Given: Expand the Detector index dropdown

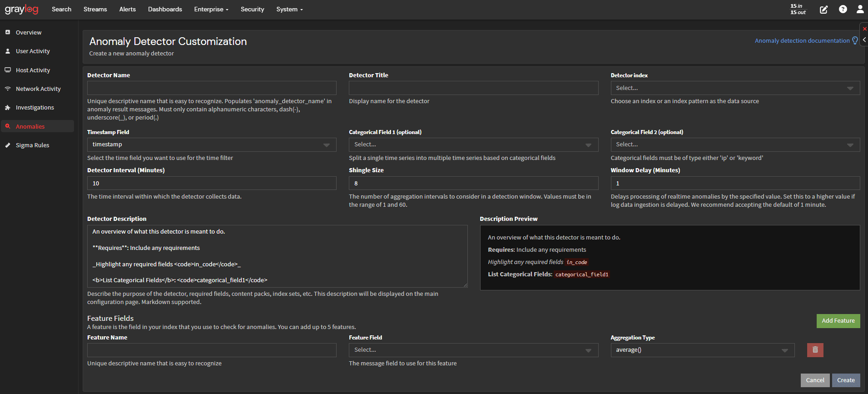Looking at the screenshot, I should tap(734, 88).
